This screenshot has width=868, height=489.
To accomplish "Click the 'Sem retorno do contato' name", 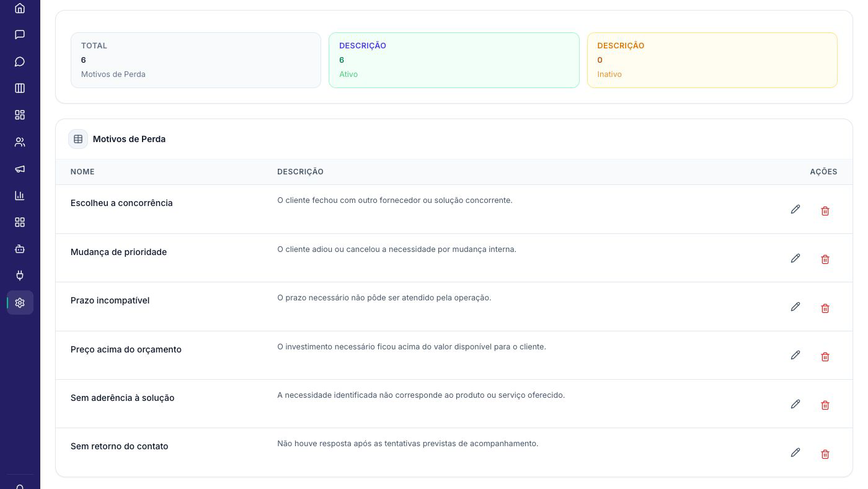I will 119,446.
